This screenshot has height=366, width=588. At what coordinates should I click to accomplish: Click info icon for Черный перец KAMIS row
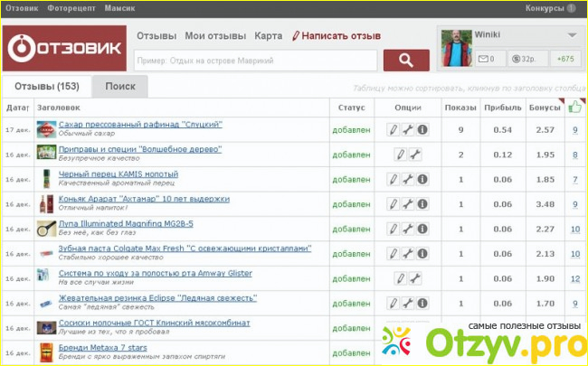(x=422, y=179)
